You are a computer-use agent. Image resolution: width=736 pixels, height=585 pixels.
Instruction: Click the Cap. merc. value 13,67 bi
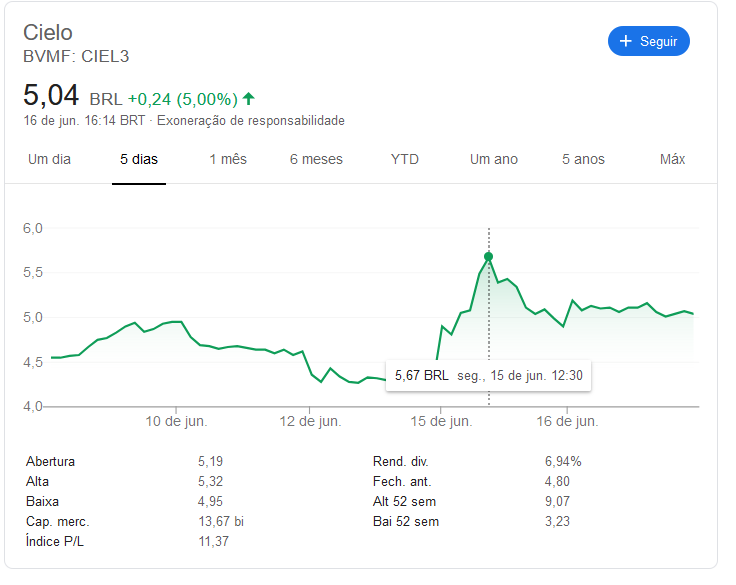[221, 522]
